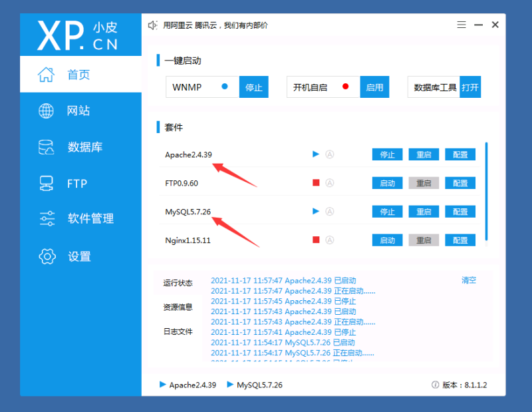Click the database cylinder icon
Viewport: 532px width, 412px height.
pos(46,147)
